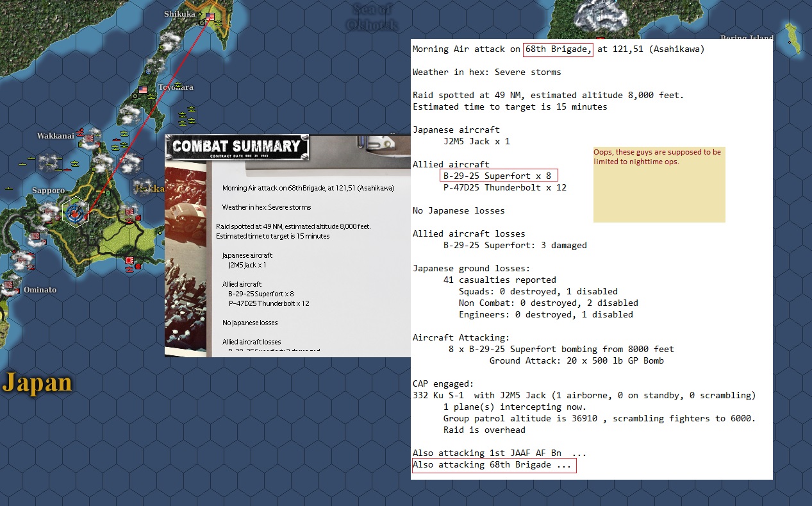Viewport: 812px width, 506px height.
Task: Click 'Engineers: 0 destroyed, 1 disabled' line
Action: pyautogui.click(x=546, y=314)
